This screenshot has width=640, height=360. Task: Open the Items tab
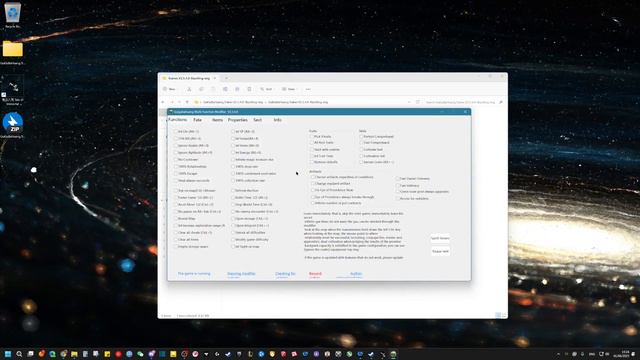[217, 120]
